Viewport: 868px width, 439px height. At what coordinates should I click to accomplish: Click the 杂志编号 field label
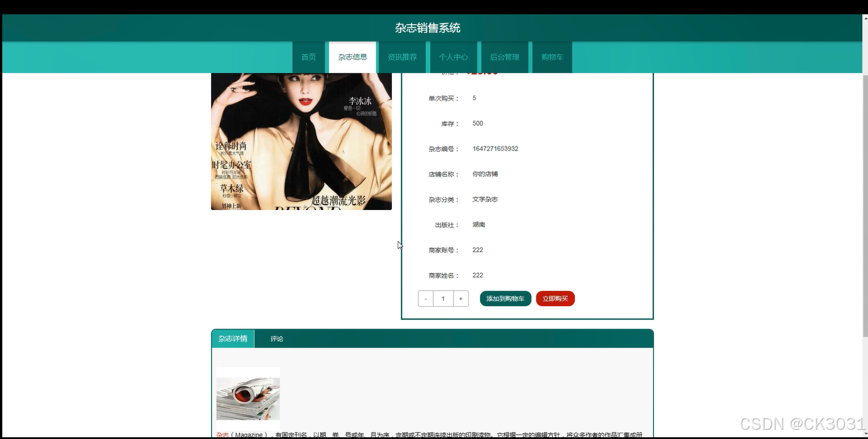click(443, 149)
